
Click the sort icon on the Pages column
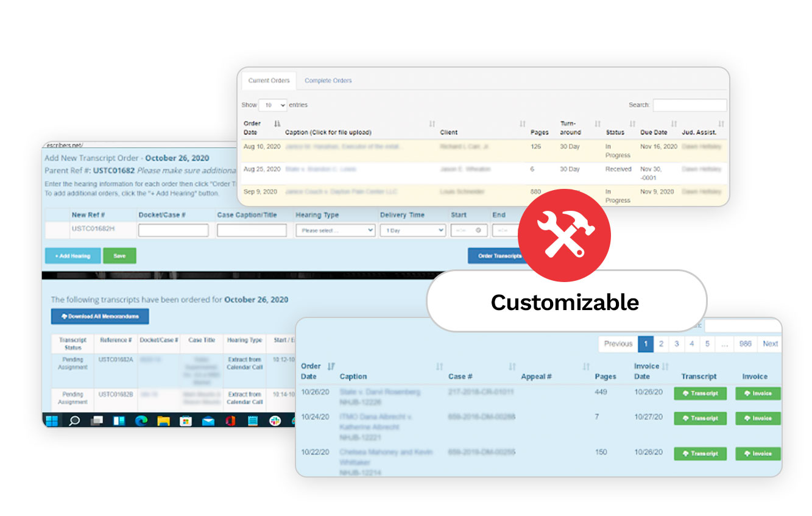click(586, 366)
